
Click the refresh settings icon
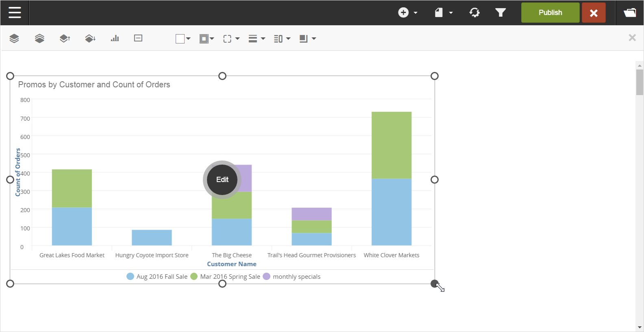point(474,13)
